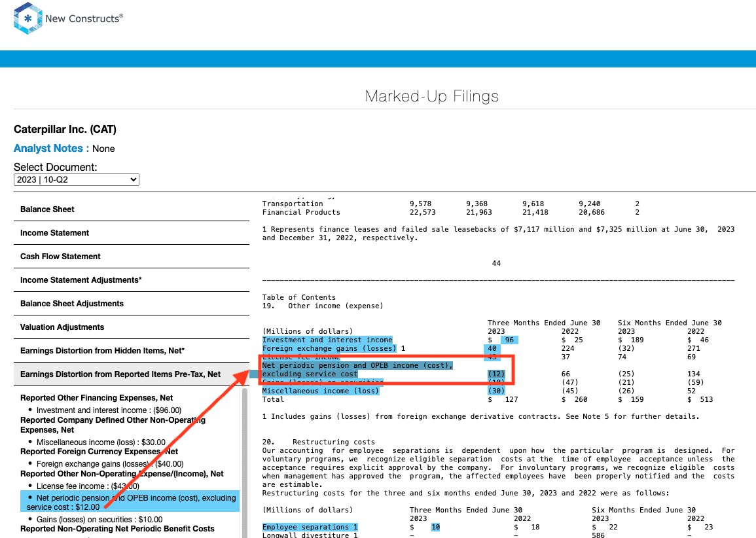Viewport: 756px width, 538px height.
Task: Select the Investment and interest income : ($96.00) item
Action: point(109,410)
